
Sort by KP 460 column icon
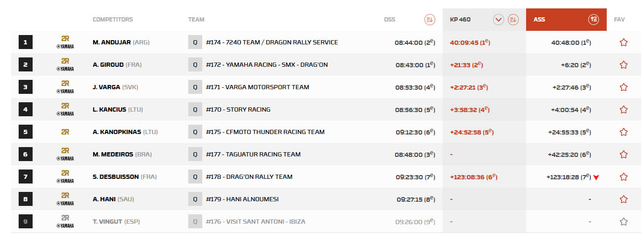513,20
